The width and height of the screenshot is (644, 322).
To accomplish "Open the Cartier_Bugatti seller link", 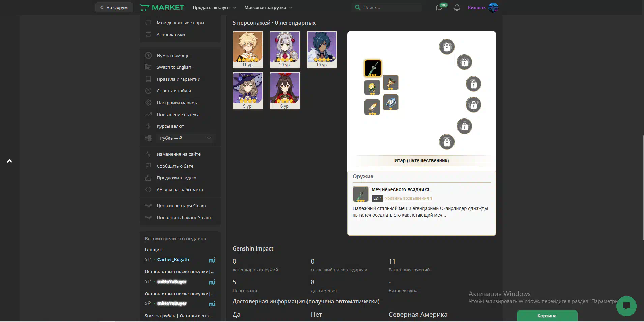I will click(173, 259).
